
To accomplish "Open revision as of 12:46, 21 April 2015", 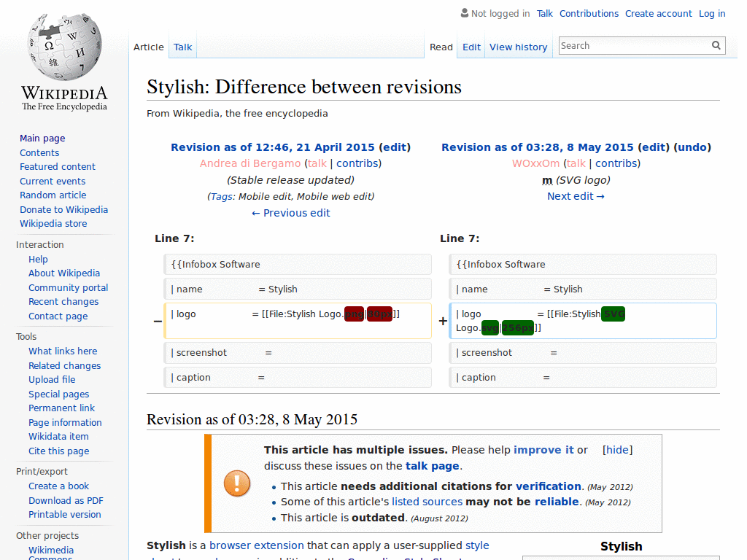I will pos(273,147).
